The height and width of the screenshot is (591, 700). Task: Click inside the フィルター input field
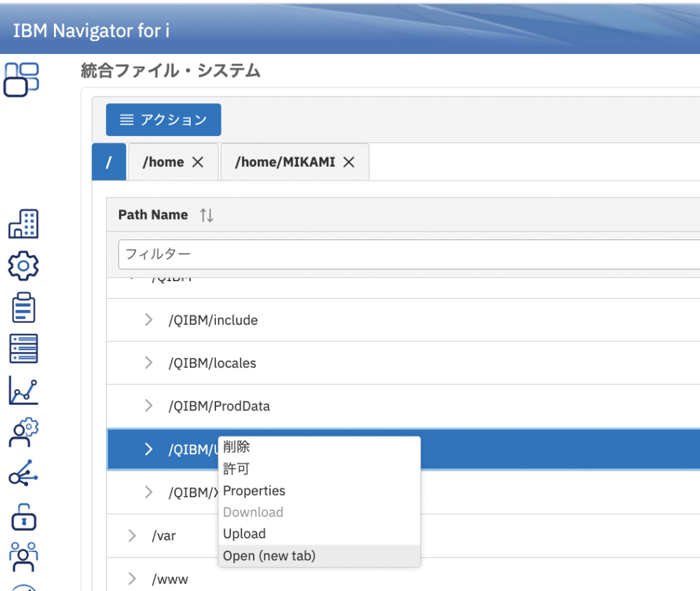[x=273, y=254]
